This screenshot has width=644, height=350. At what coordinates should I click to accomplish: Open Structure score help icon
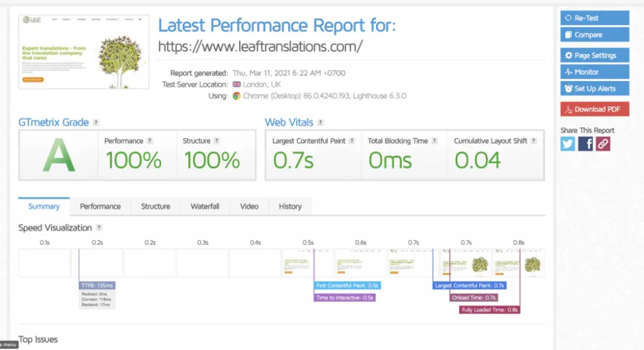click(x=217, y=141)
